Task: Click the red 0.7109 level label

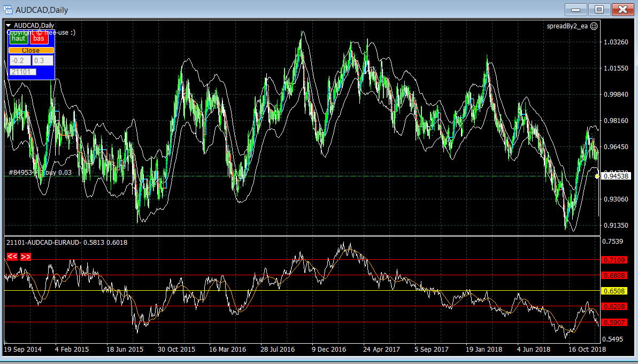Action: coord(614,260)
